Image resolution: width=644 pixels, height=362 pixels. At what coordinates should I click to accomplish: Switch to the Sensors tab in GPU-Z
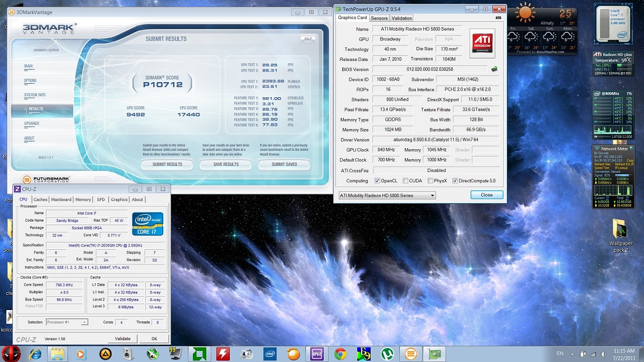(x=379, y=18)
